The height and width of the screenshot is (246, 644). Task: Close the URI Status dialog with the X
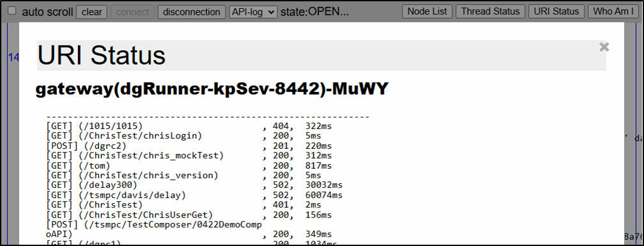(604, 47)
